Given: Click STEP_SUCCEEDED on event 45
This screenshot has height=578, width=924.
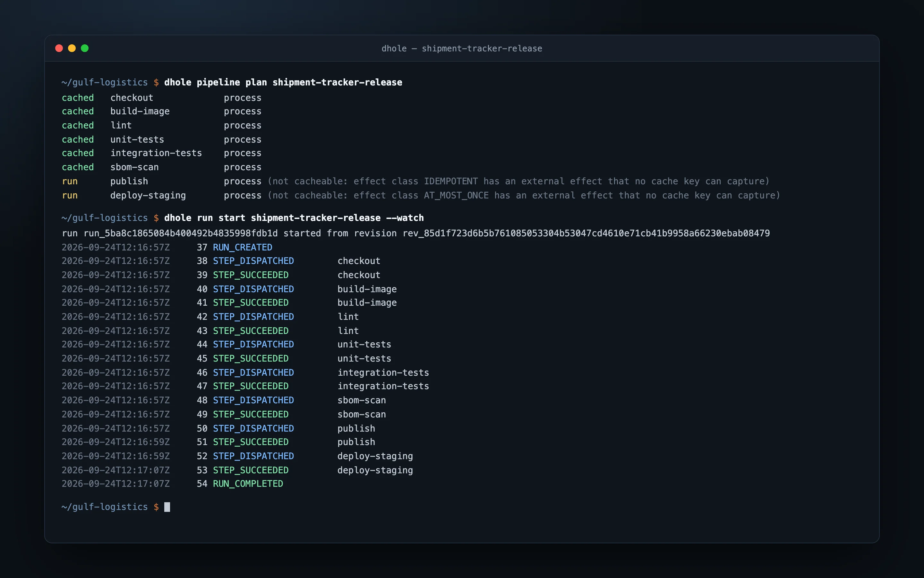Looking at the screenshot, I should click(251, 358).
